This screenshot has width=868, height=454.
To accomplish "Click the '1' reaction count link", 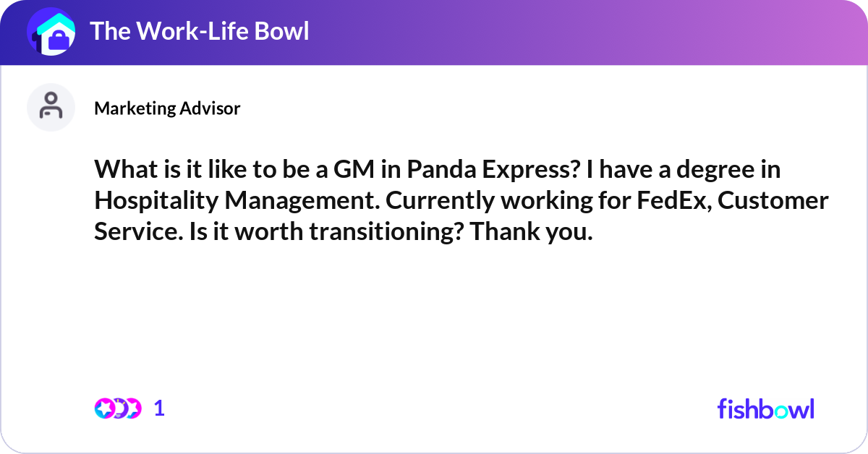I will pos(158,408).
